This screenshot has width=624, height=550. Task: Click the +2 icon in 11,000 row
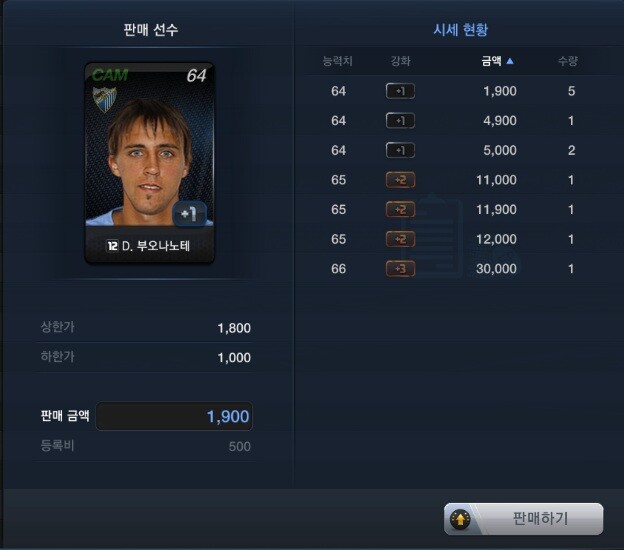click(x=400, y=180)
